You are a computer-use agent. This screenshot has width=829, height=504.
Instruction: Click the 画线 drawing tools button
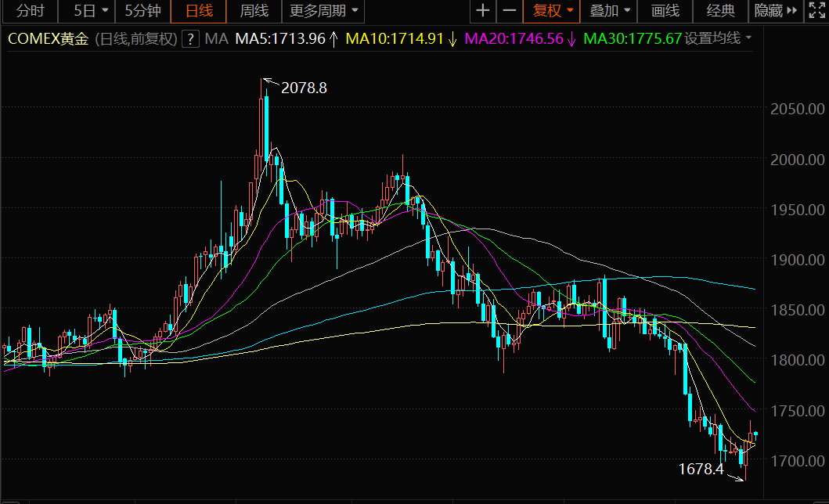(x=665, y=11)
